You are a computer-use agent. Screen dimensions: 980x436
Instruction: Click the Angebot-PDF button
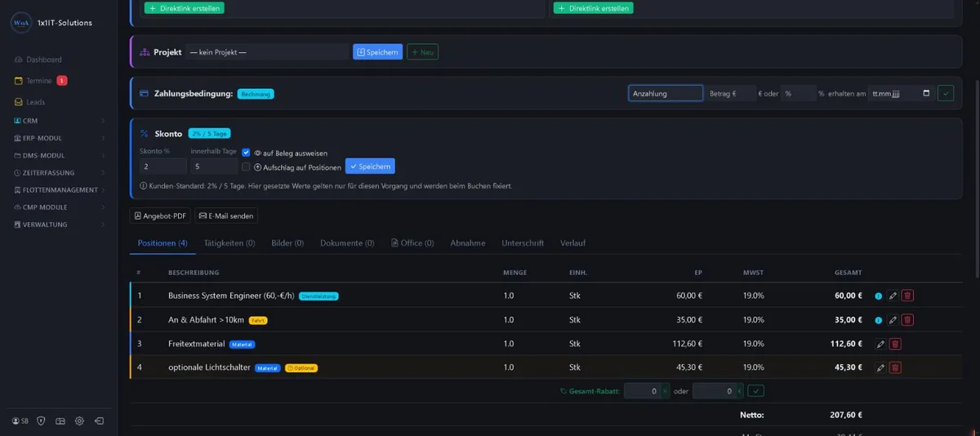click(160, 216)
